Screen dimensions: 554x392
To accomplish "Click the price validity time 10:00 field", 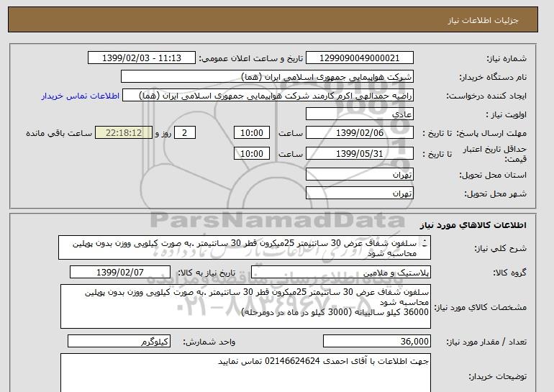I will 252,154.
